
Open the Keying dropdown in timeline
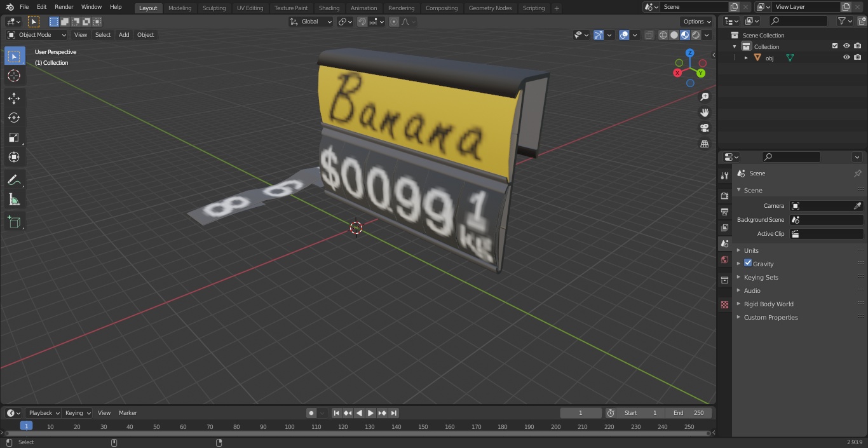[78, 413]
